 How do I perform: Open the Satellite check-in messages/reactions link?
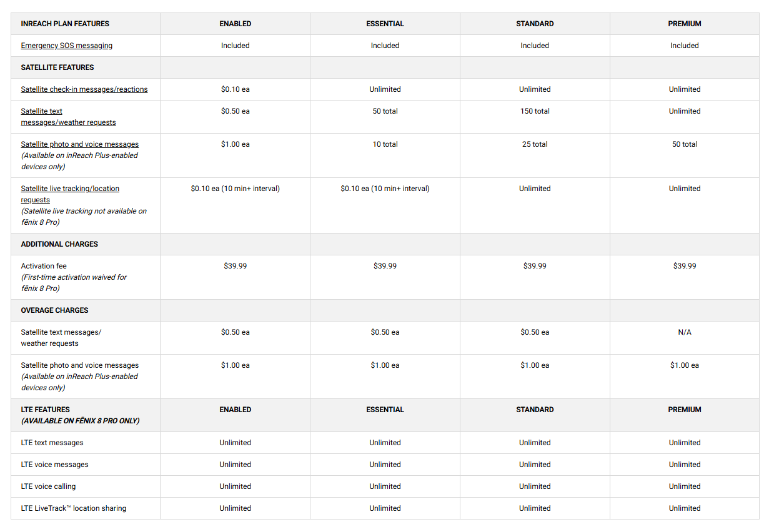click(84, 89)
